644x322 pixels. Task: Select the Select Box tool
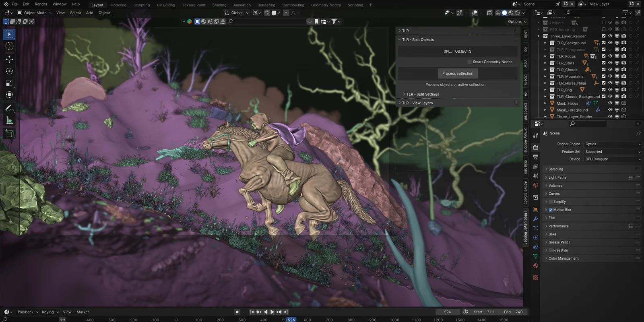(x=9, y=34)
